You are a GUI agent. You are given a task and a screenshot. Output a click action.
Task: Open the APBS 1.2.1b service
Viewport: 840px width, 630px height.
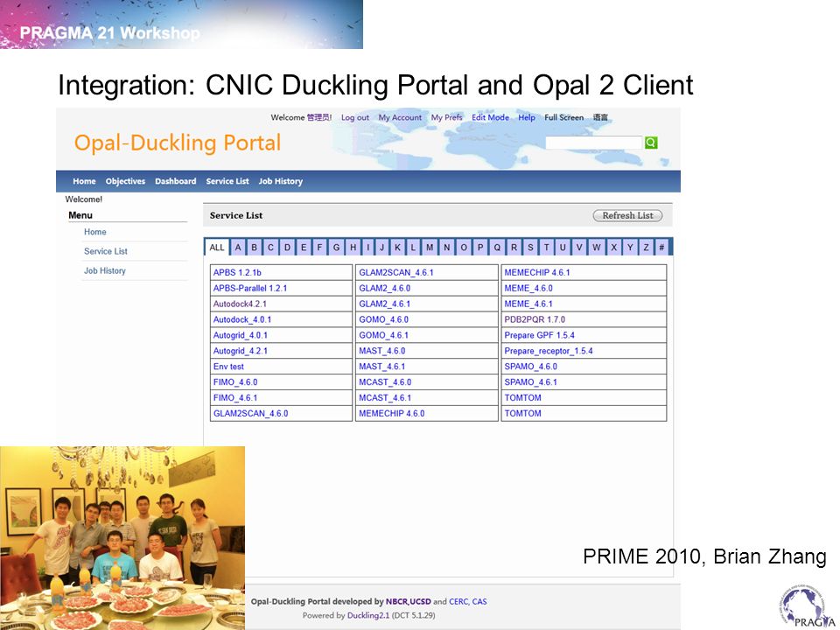237,272
